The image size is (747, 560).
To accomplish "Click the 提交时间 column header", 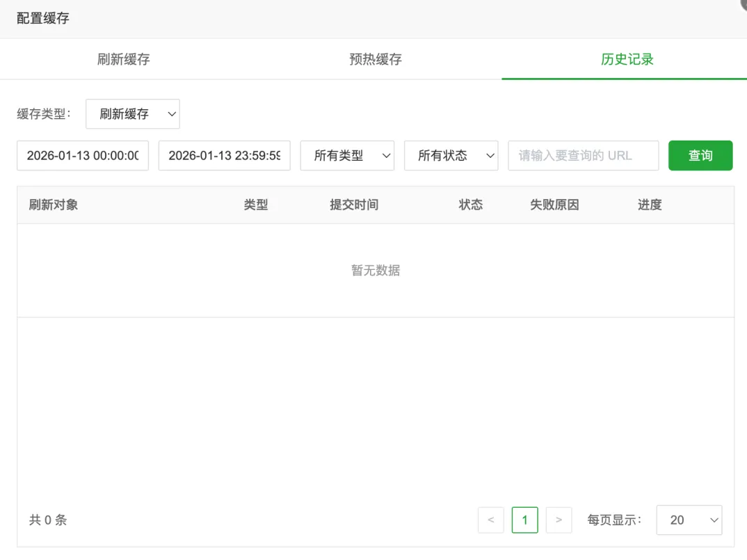I will click(354, 205).
